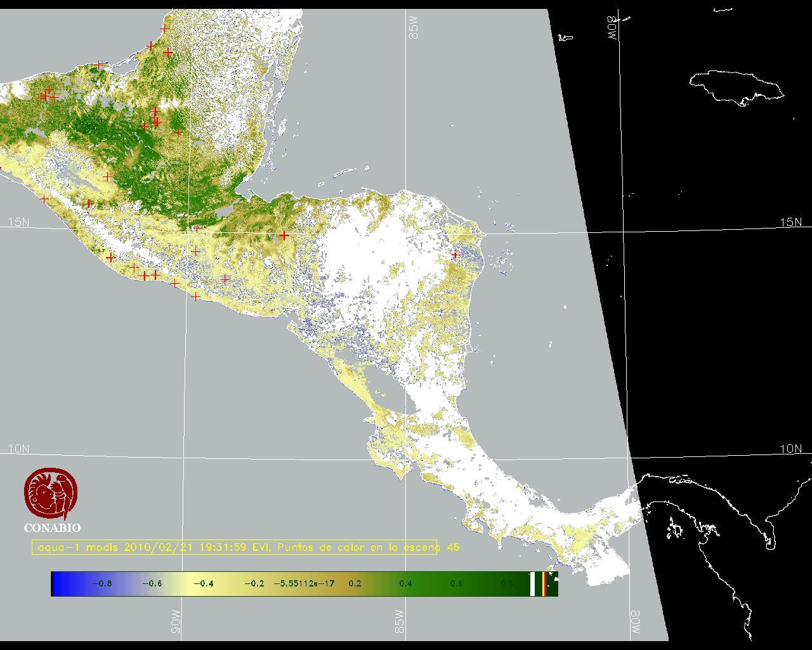The width and height of the screenshot is (812, 650).
Task: Click the CONABIO text under the logo
Action: (x=52, y=528)
